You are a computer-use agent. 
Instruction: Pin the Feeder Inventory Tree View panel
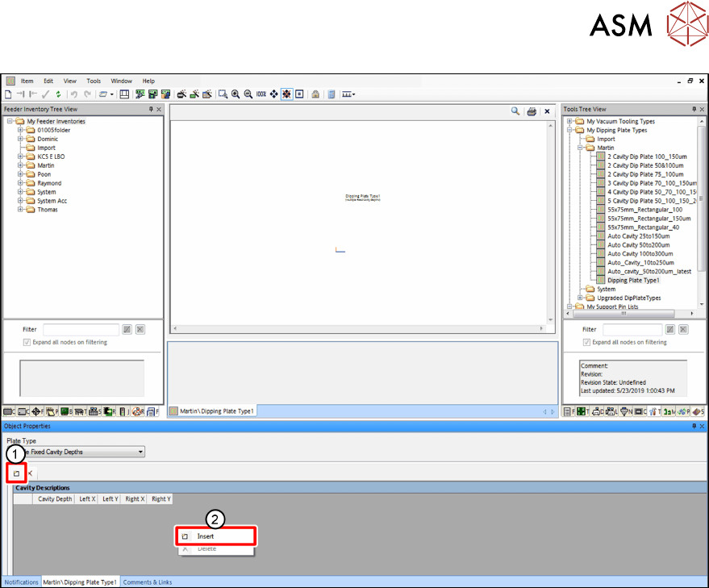(x=151, y=109)
